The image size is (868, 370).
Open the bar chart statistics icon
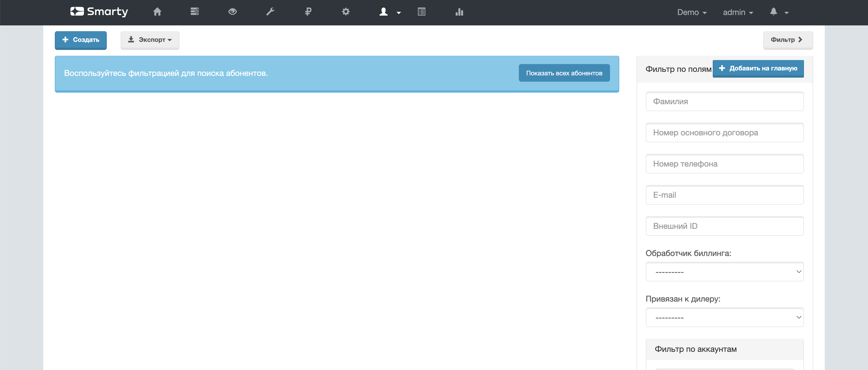pos(459,12)
